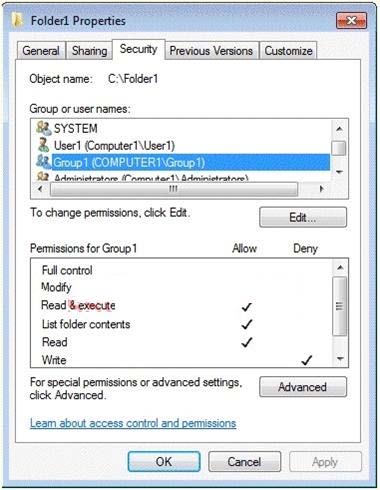Click down arrow of permissions list scrollbar
This screenshot has height=490, width=380.
click(x=340, y=359)
